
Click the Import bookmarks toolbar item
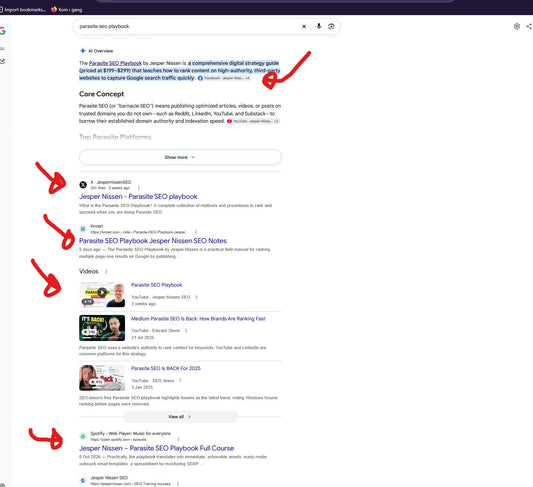point(23,10)
